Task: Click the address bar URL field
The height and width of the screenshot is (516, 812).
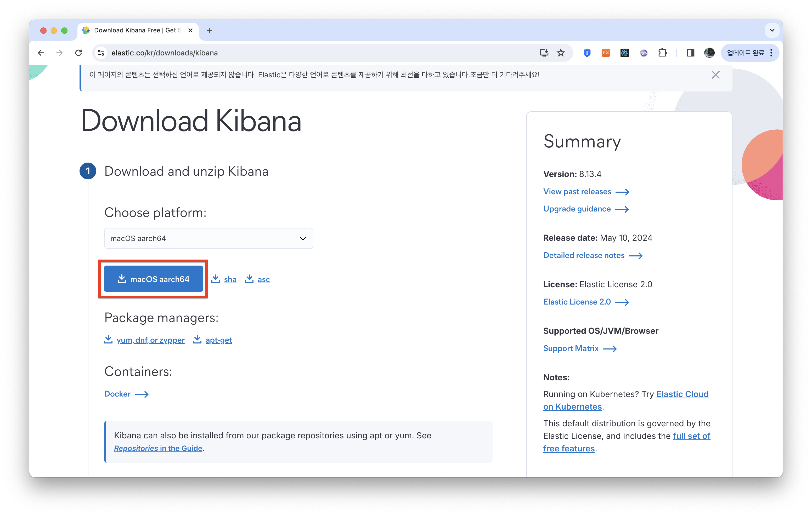Action: 303,53
